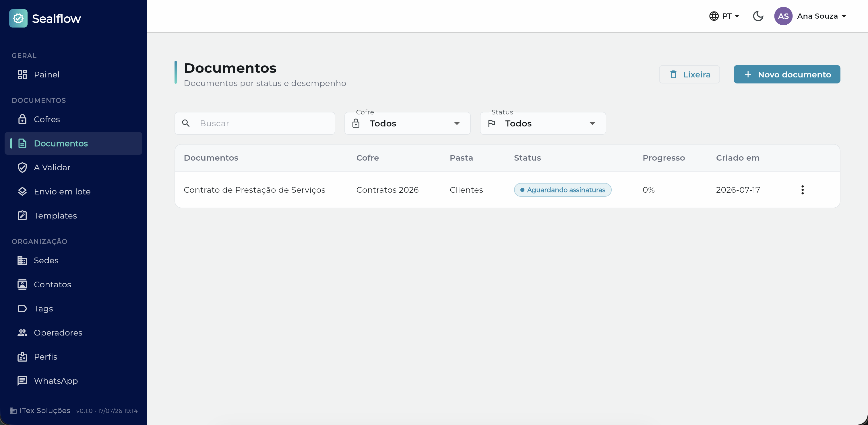Go to Operadores menu item

coord(73,332)
